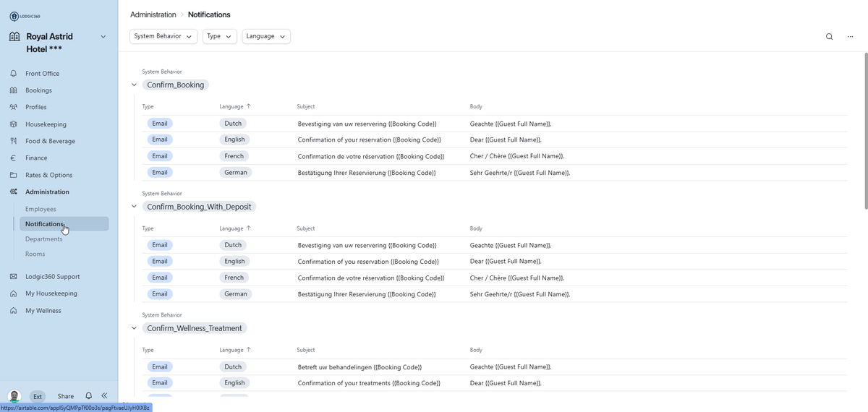Click the My Housekeeping home icon
The height and width of the screenshot is (412, 868).
pyautogui.click(x=13, y=293)
